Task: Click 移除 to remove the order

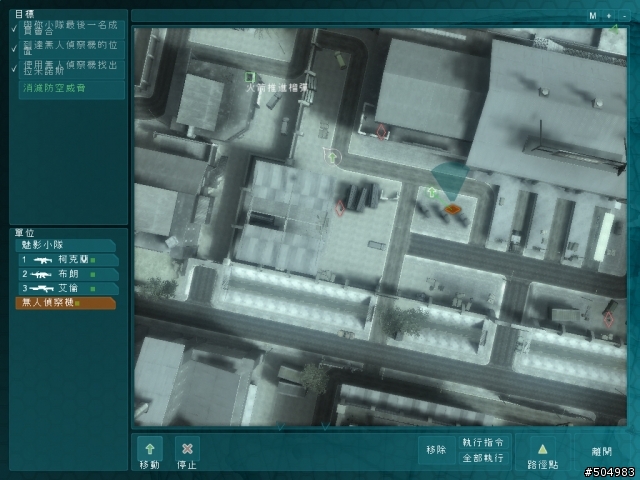Action: click(436, 450)
